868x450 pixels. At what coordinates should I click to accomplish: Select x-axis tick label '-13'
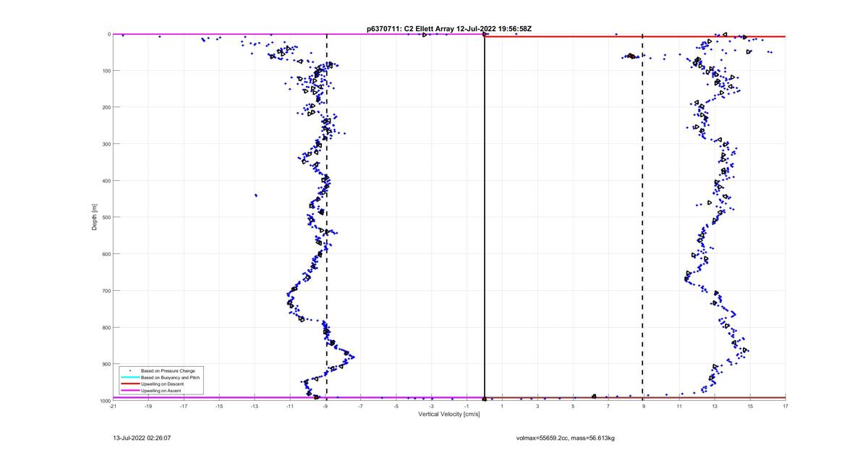[255, 406]
